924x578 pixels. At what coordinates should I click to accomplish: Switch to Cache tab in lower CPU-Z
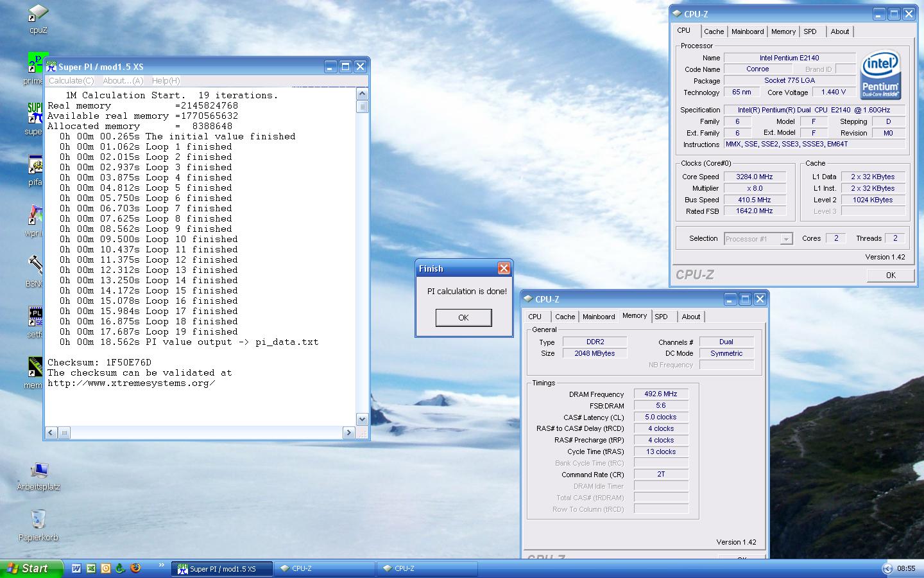click(565, 317)
